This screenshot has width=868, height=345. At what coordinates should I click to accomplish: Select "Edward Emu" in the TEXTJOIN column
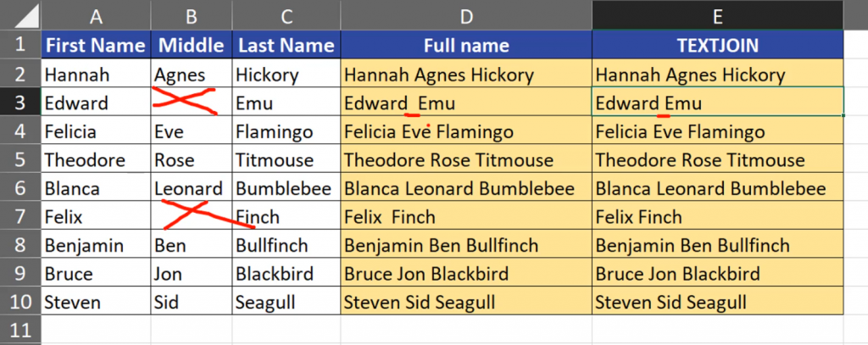click(717, 103)
